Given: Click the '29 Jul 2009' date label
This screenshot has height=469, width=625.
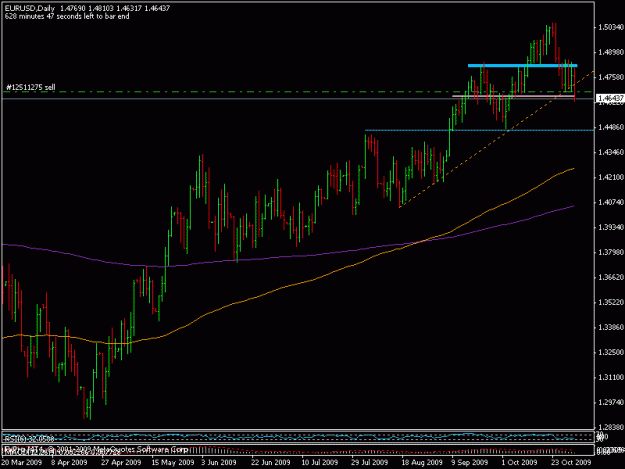Looking at the screenshot, I should click(369, 462).
